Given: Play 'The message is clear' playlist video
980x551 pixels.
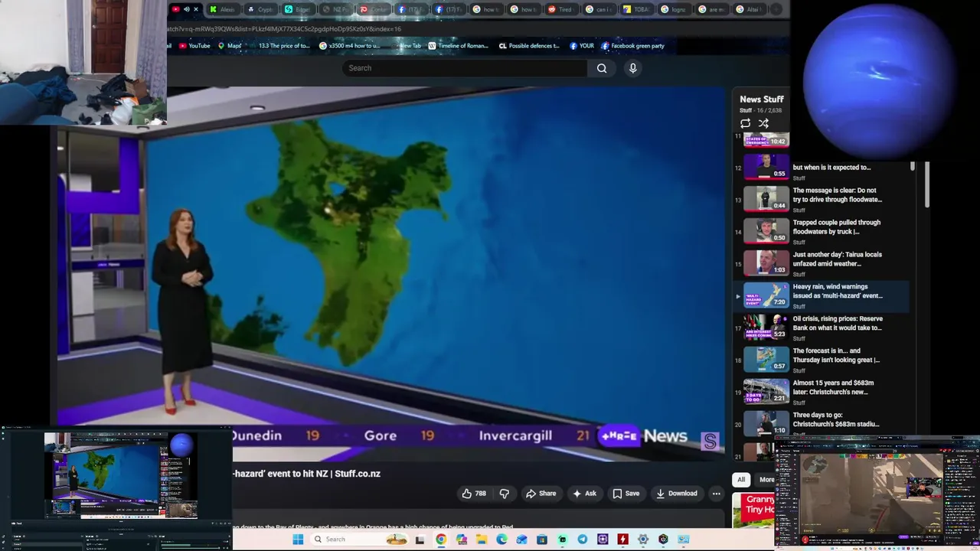Looking at the screenshot, I should click(x=823, y=199).
